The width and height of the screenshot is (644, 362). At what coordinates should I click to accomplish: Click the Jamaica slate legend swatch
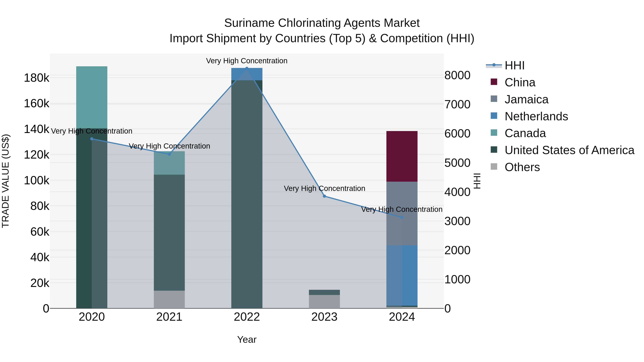pyautogui.click(x=494, y=99)
